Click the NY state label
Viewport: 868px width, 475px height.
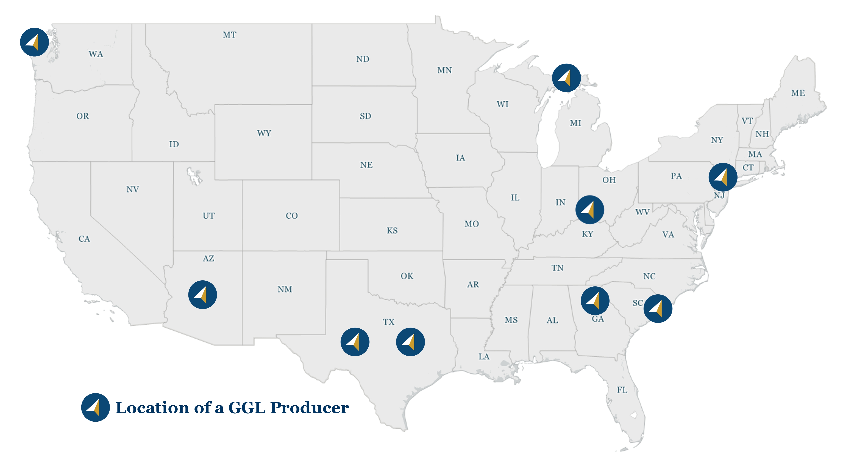717,140
